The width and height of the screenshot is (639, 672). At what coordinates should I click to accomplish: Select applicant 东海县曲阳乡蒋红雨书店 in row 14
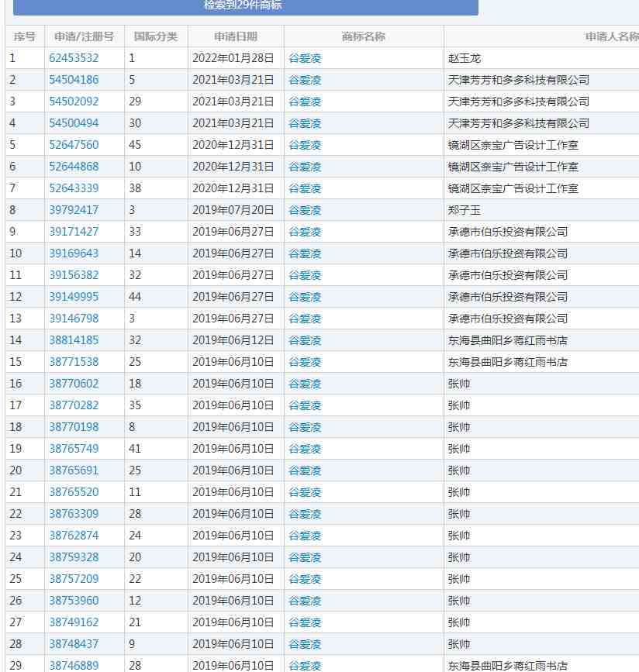click(508, 340)
